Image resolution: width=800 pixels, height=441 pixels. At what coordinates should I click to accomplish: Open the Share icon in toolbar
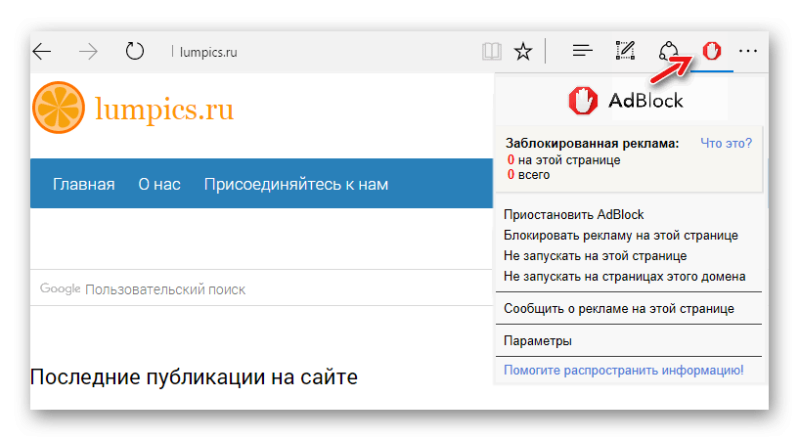668,51
